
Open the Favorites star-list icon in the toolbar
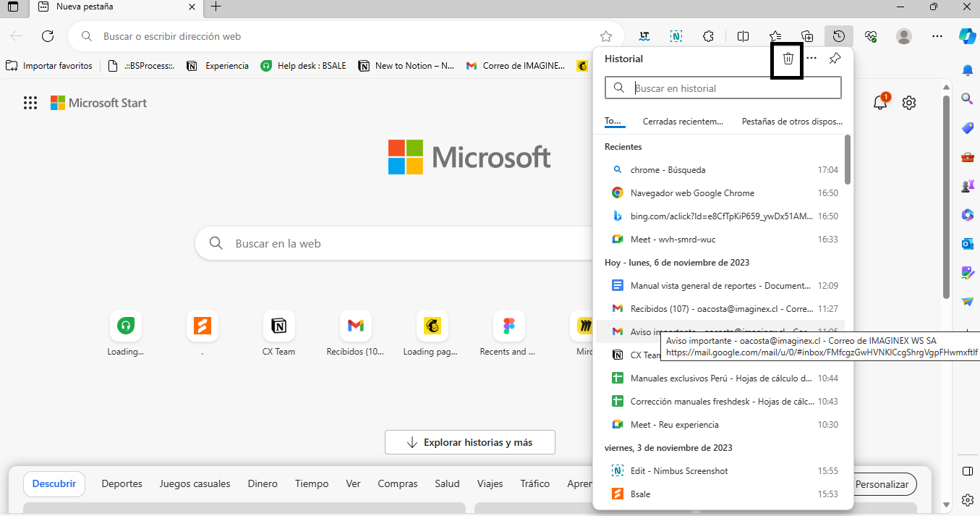pyautogui.click(x=775, y=36)
